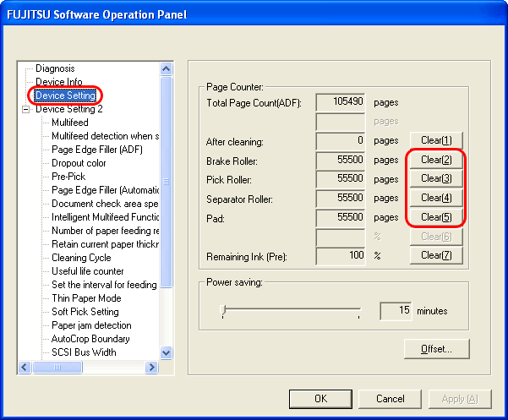
Task: Open Device Info tree entry
Action: [x=58, y=82]
